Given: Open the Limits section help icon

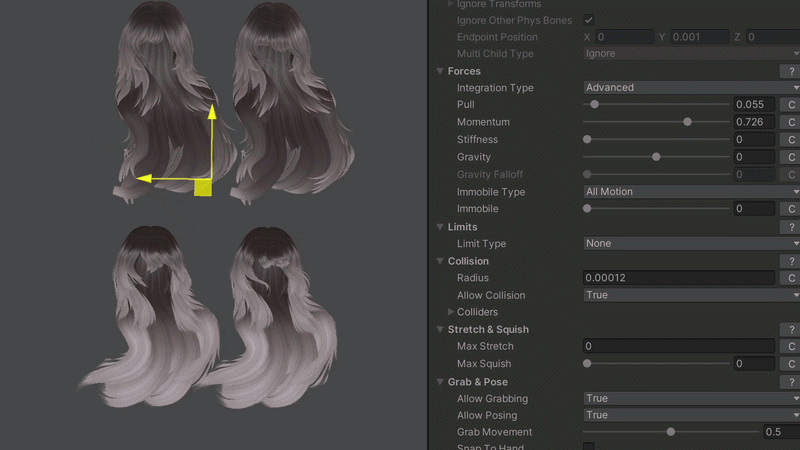Looking at the screenshot, I should pyautogui.click(x=789, y=227).
